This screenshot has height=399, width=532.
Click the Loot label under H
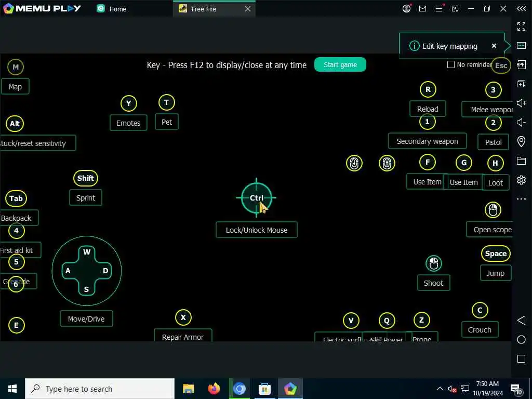[495, 182]
